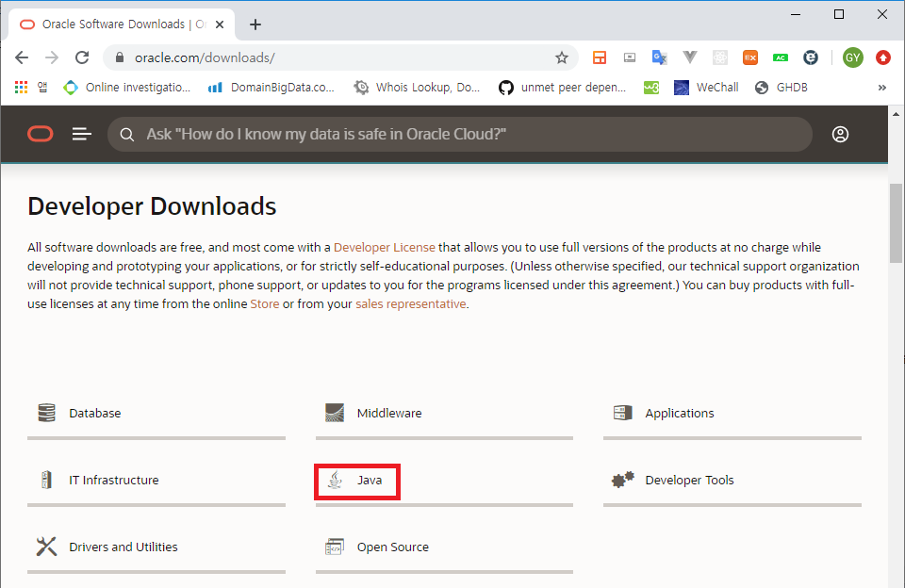The width and height of the screenshot is (905, 588).
Task: Open the Whois Lookup bookmark
Action: pyautogui.click(x=417, y=87)
